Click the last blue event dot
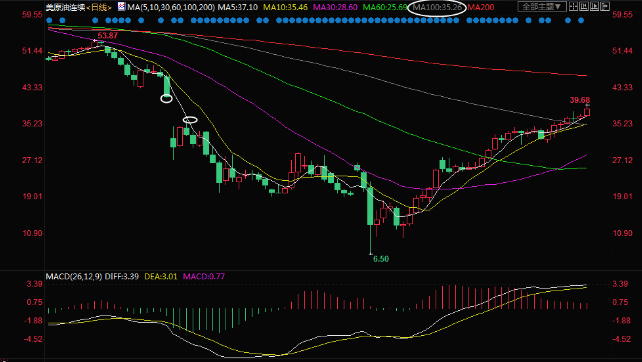The height and width of the screenshot is (362, 642). (x=581, y=20)
